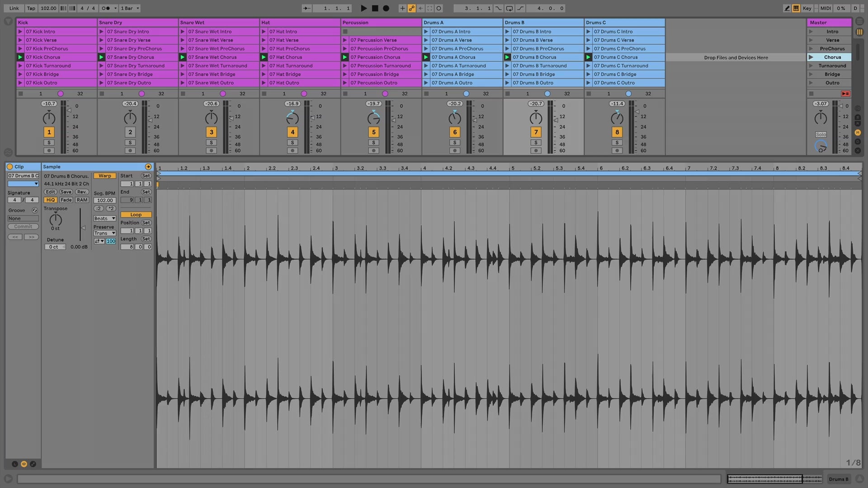Click the empty Percussion clip slot stop square
The height and width of the screenshot is (488, 868).
(345, 32)
